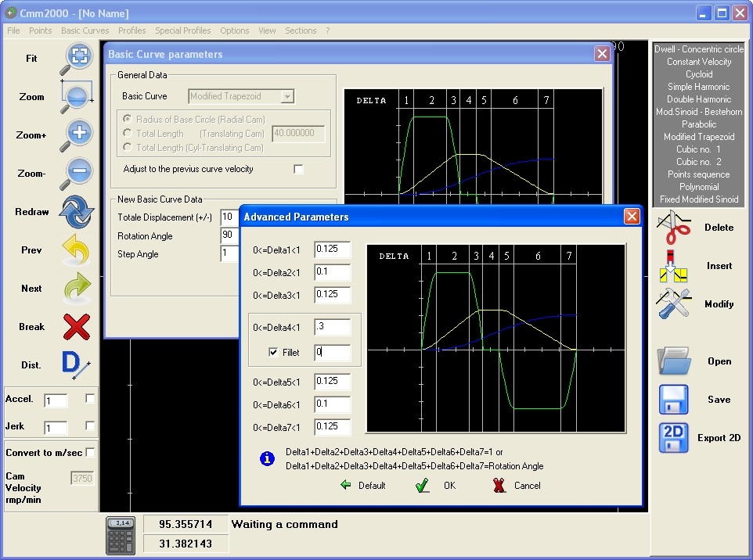
Task: Click the Fit view magnifier icon
Action: click(77, 59)
